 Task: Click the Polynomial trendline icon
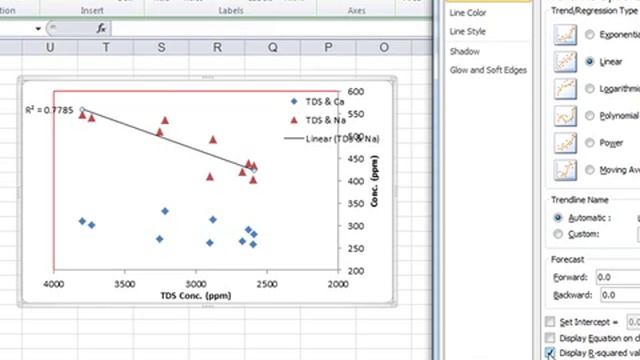point(565,116)
